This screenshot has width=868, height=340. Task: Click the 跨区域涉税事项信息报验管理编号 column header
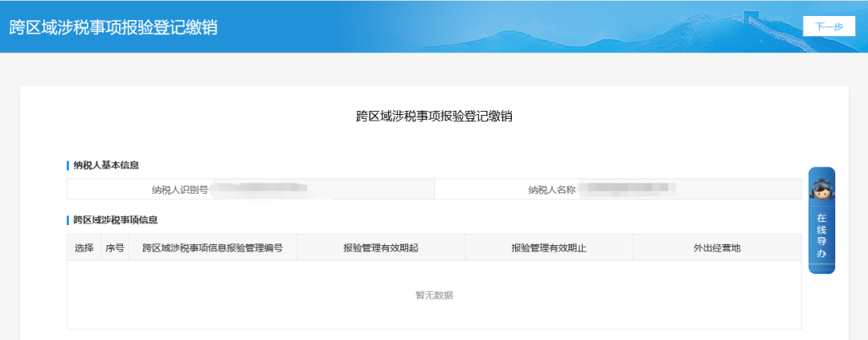pyautogui.click(x=212, y=248)
